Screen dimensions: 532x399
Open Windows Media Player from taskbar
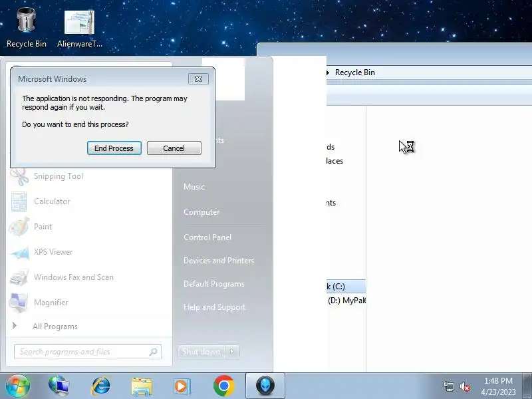point(182,386)
